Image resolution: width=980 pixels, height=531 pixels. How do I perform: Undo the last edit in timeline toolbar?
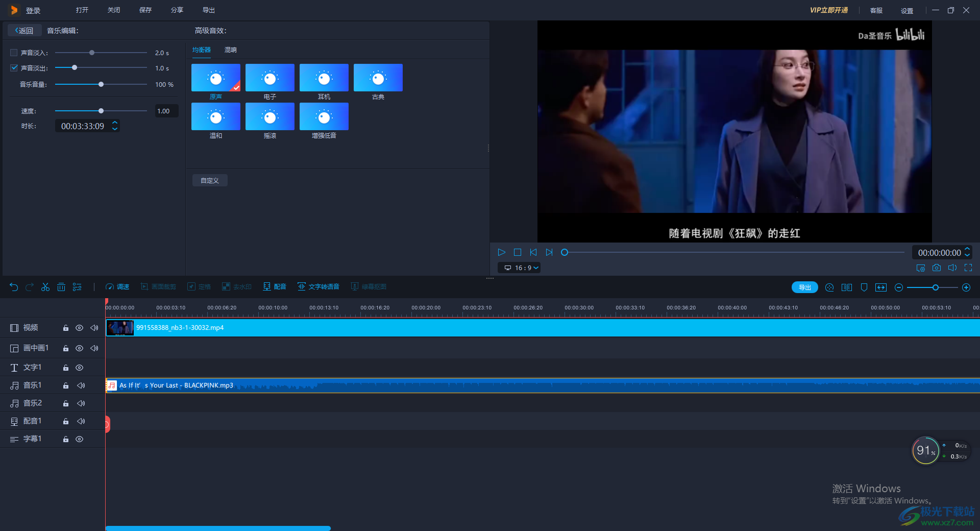(14, 287)
